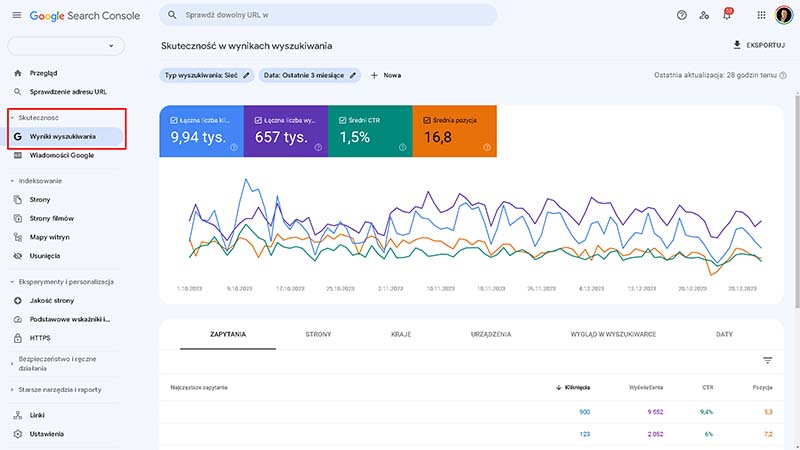Open the property selector dropdown
Image resolution: width=800 pixels, height=450 pixels.
point(66,46)
